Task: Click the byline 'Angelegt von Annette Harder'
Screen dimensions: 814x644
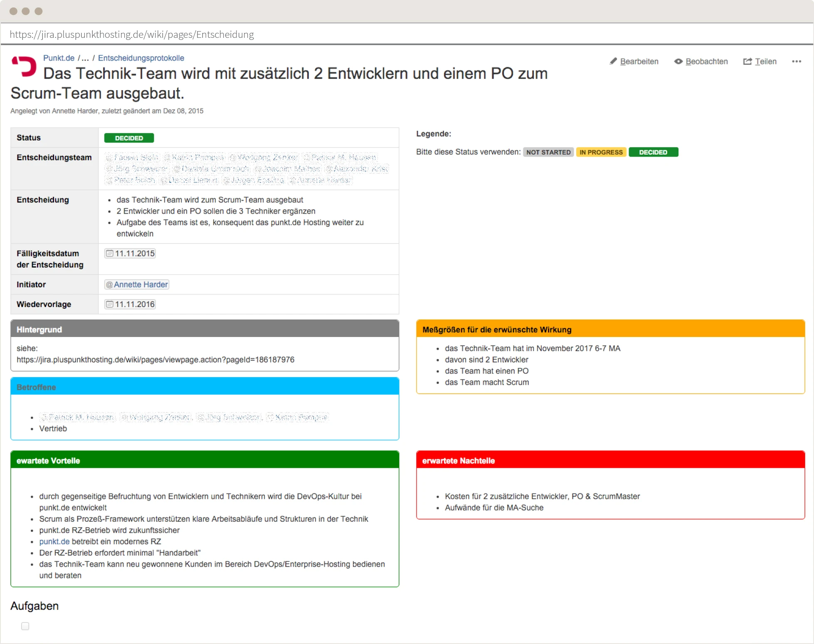Action: coord(107,111)
